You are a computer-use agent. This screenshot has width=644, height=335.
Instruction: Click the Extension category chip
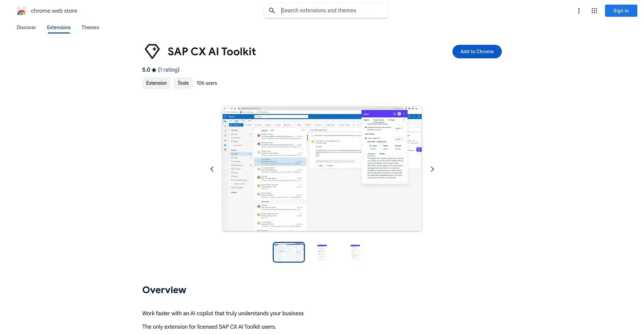(156, 83)
